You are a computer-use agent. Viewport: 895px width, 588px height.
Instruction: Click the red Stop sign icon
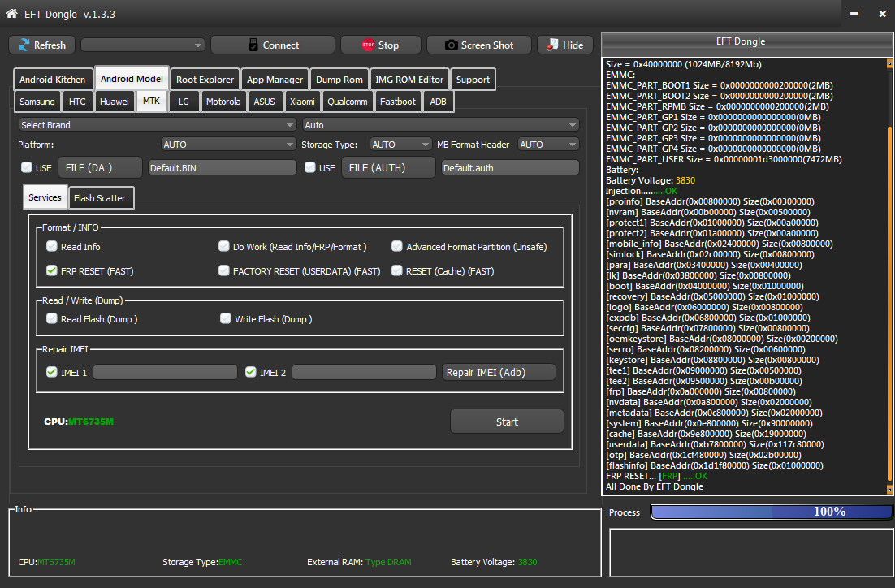tap(368, 45)
